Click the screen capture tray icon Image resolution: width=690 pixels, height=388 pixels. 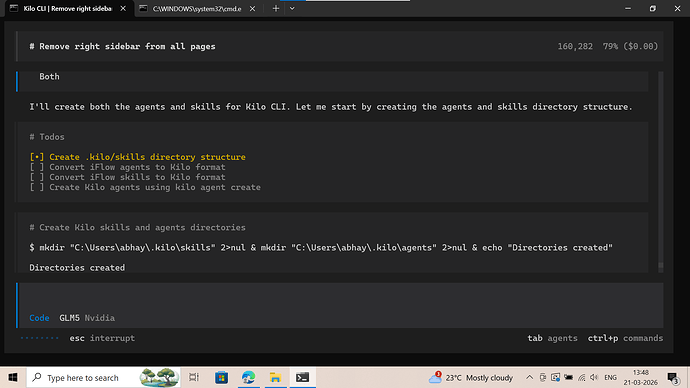pos(555,377)
